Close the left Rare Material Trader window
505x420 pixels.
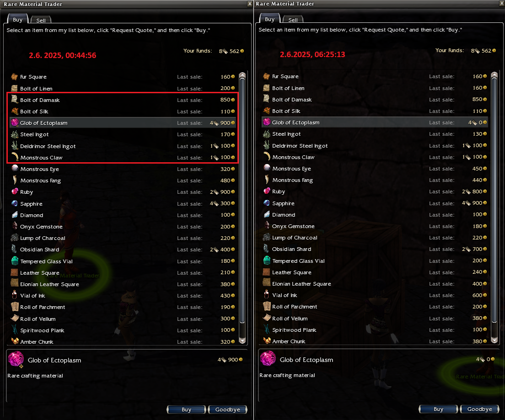pyautogui.click(x=250, y=4)
